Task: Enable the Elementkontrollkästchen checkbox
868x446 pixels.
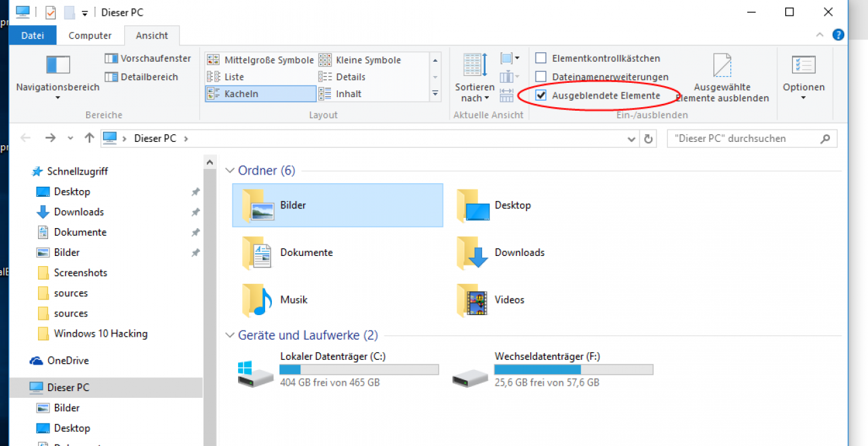Action: point(541,58)
